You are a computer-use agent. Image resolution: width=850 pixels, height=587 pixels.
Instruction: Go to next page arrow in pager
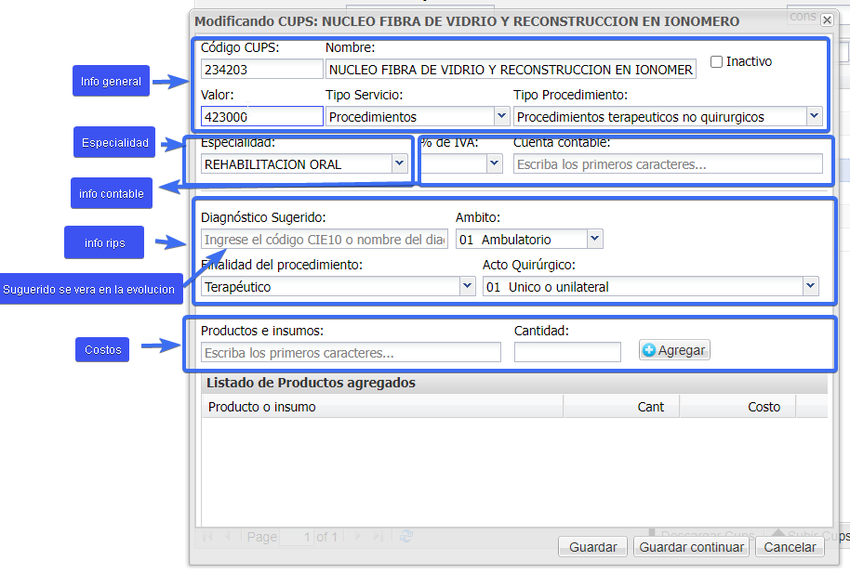[357, 536]
